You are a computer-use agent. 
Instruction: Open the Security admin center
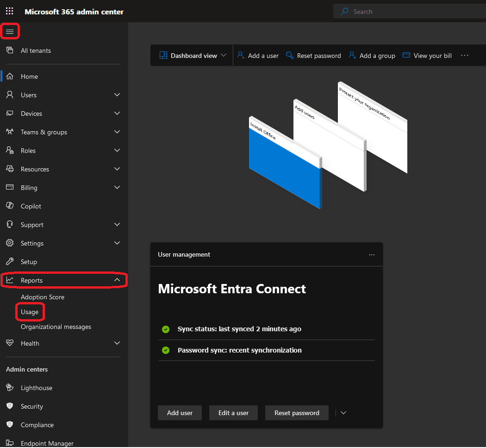pos(32,406)
